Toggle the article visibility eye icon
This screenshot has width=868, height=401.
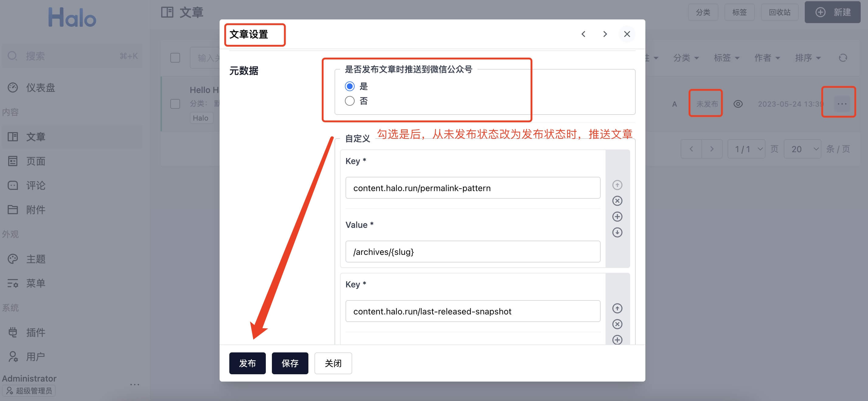[x=738, y=104]
